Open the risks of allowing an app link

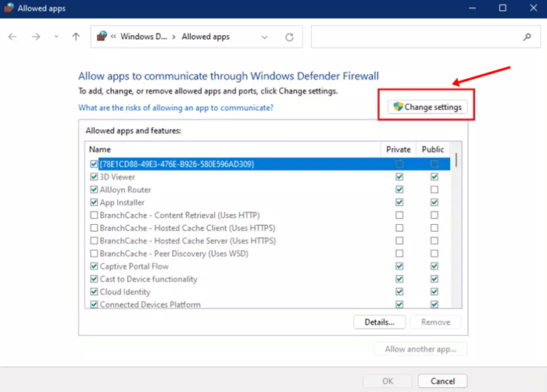tap(176, 108)
